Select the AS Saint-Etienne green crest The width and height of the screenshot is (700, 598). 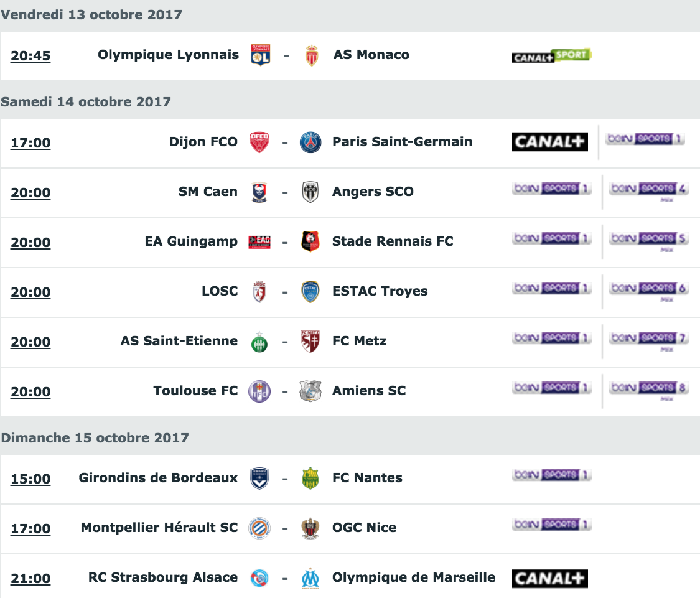click(x=259, y=342)
